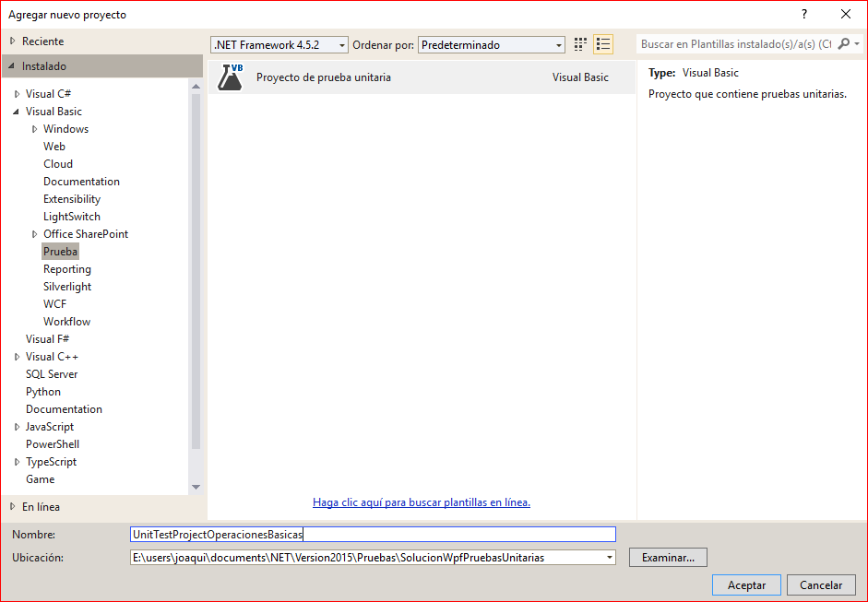Image resolution: width=868 pixels, height=602 pixels.
Task: Click the search magnifier icon
Action: pos(843,43)
